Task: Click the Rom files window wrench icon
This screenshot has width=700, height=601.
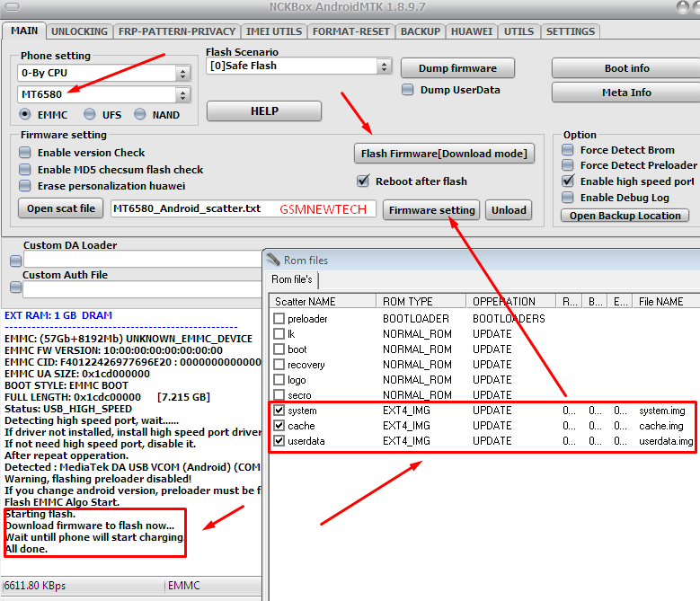Action: click(273, 260)
